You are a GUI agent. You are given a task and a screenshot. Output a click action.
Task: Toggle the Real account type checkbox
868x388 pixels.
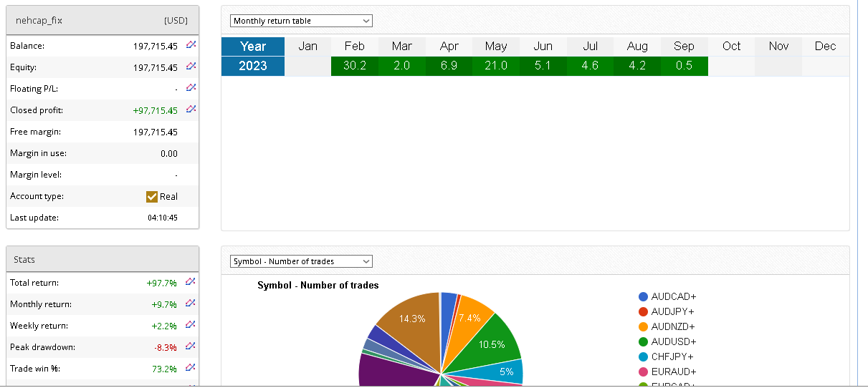(x=152, y=197)
